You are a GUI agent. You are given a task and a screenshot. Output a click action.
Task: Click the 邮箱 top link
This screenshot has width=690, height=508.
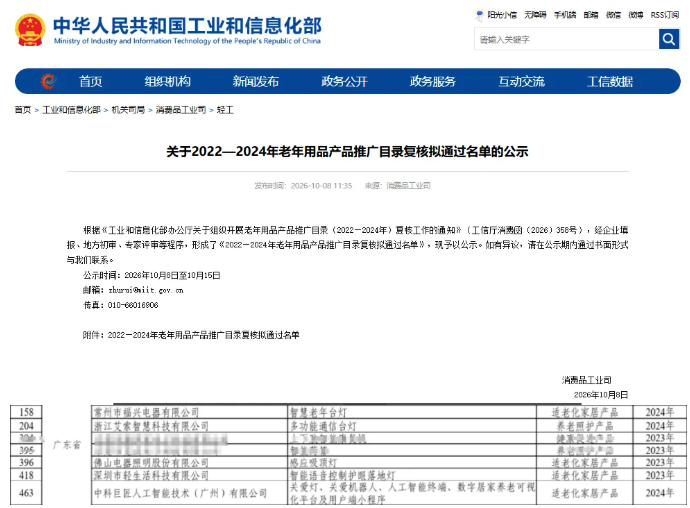[x=591, y=15]
